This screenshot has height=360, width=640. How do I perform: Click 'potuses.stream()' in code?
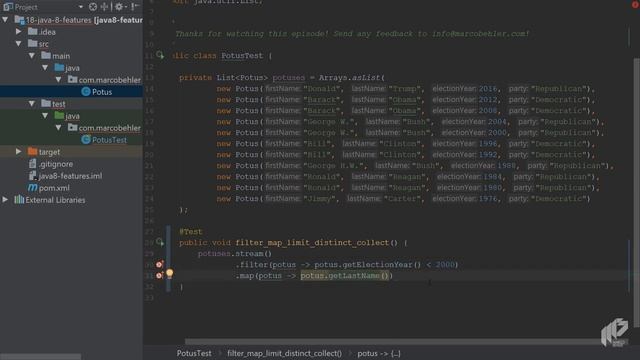tap(235, 253)
